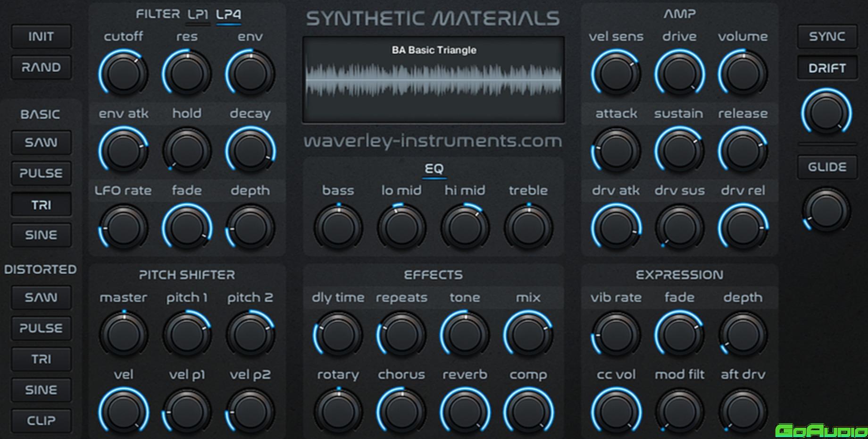The image size is (868, 439).
Task: Click the filter res knob
Action: pos(187,74)
